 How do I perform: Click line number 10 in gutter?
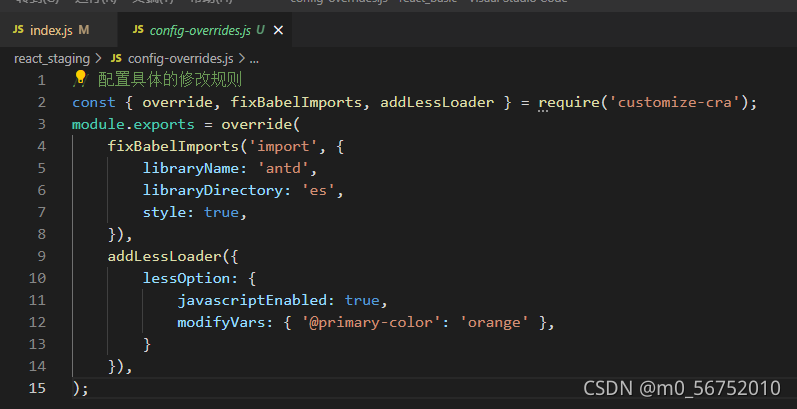pyautogui.click(x=38, y=278)
